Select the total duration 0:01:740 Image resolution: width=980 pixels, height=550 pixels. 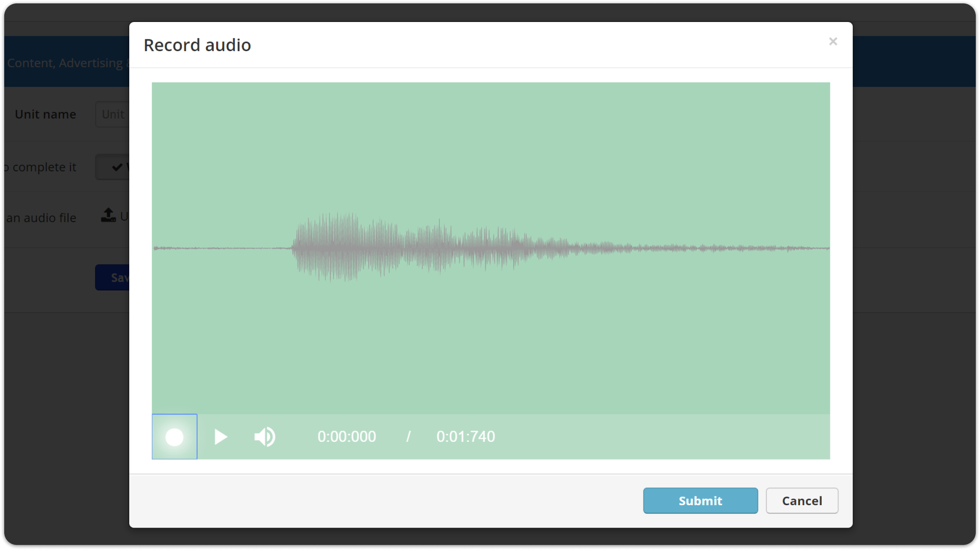point(465,437)
